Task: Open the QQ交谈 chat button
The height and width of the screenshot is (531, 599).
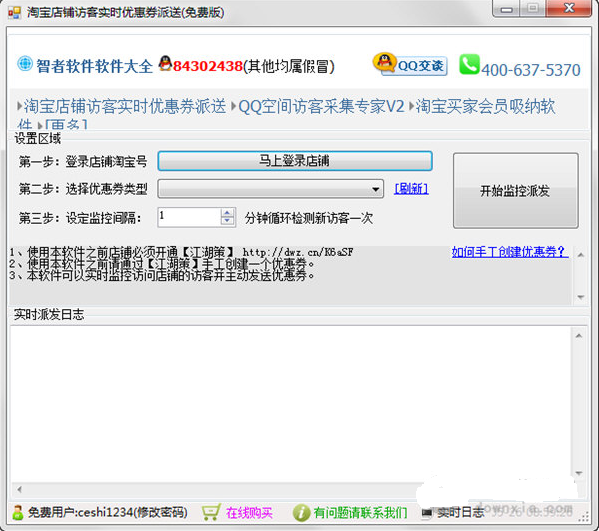Action: [410, 64]
